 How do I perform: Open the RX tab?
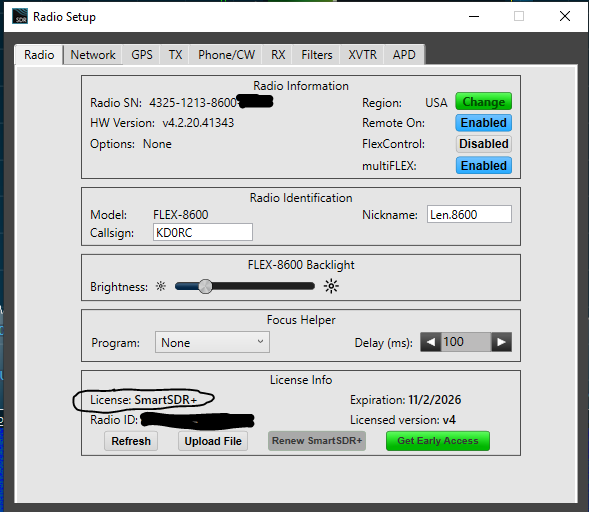pos(278,55)
